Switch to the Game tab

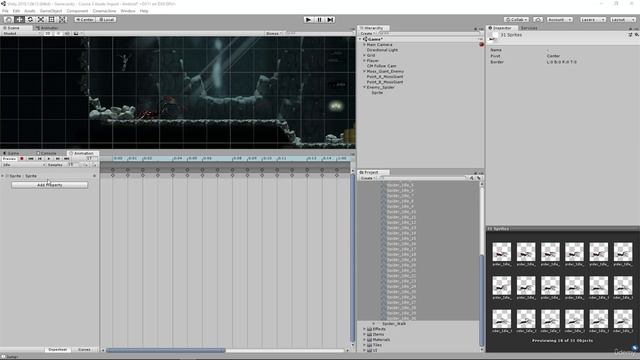(11, 153)
